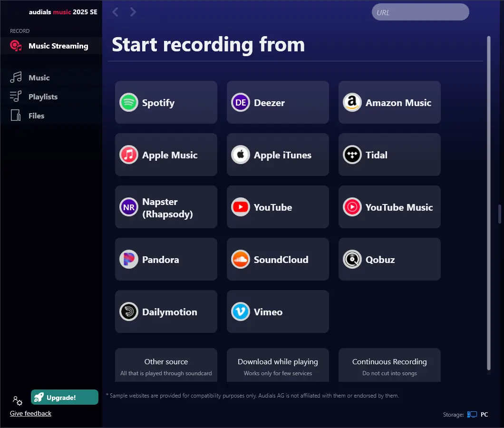Select Continuous Recording option
504x428 pixels.
coord(389,365)
